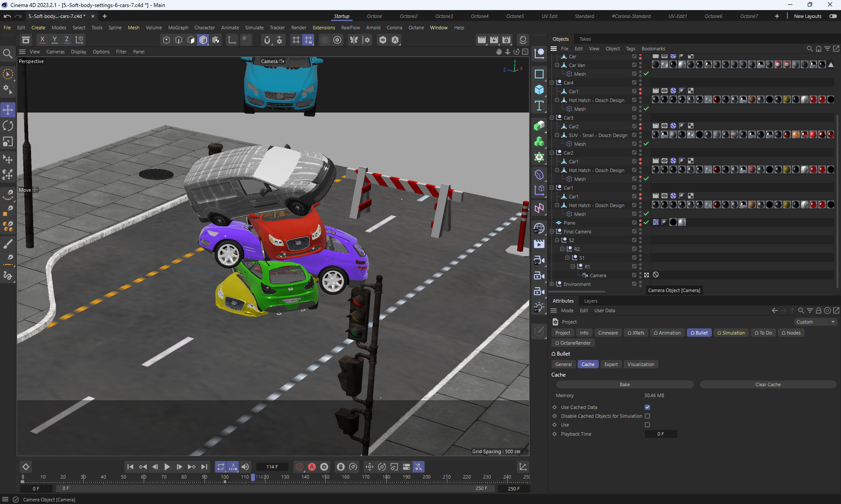Toggle the X axis lock icon

(42, 40)
